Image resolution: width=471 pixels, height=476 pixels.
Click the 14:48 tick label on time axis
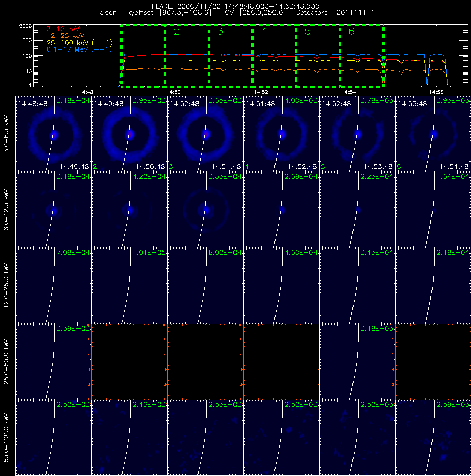click(86, 92)
